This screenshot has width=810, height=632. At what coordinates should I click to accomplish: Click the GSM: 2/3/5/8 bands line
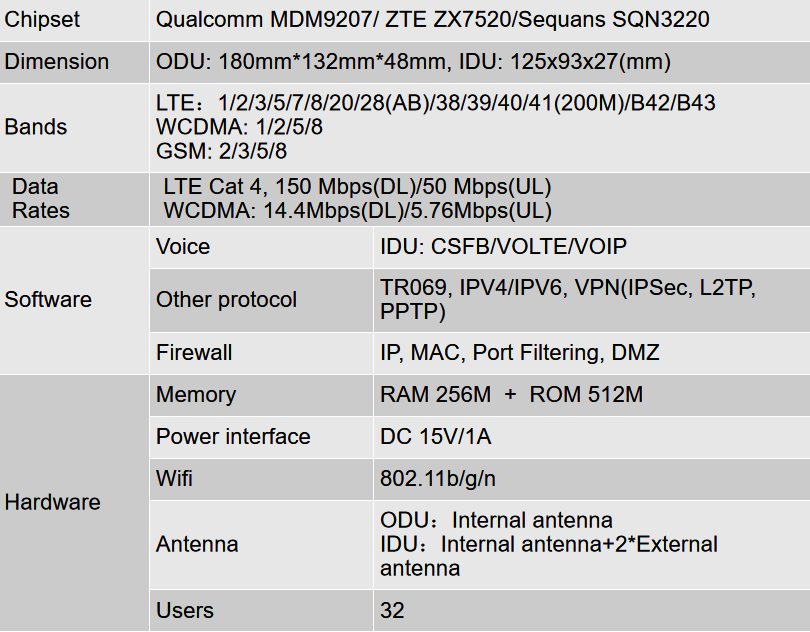click(x=221, y=151)
